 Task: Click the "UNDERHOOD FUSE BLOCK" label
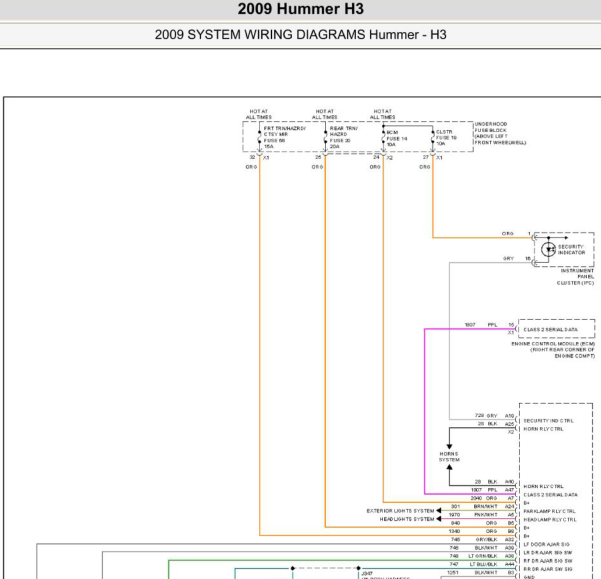click(491, 127)
